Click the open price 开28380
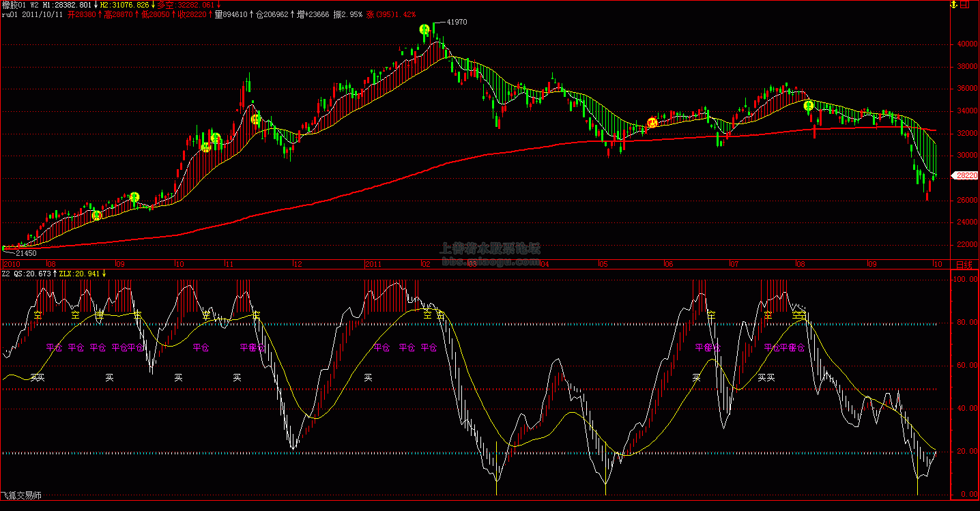The image size is (980, 511). tap(83, 14)
